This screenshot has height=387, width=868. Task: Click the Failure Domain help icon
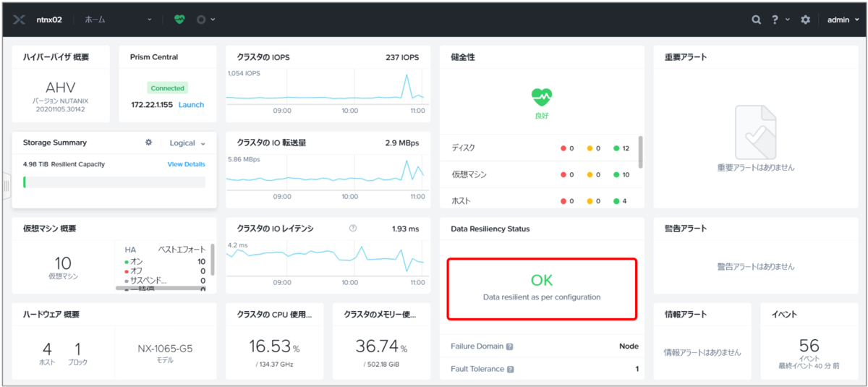click(510, 346)
